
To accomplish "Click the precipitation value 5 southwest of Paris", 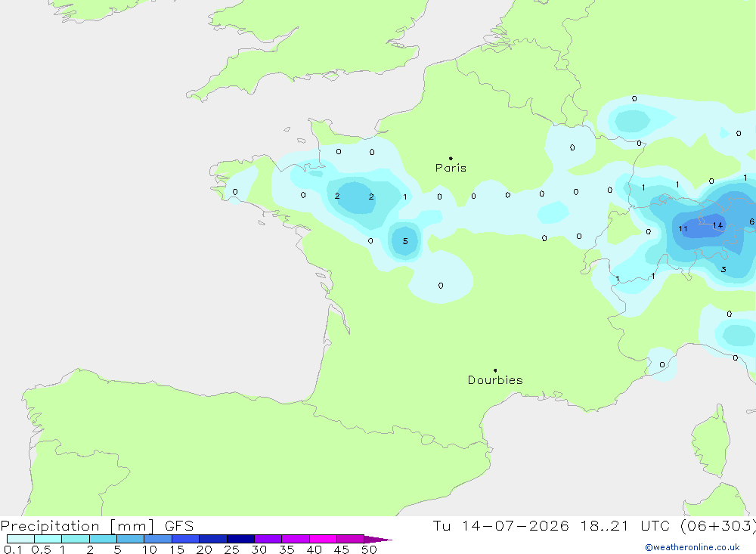I will point(405,241).
